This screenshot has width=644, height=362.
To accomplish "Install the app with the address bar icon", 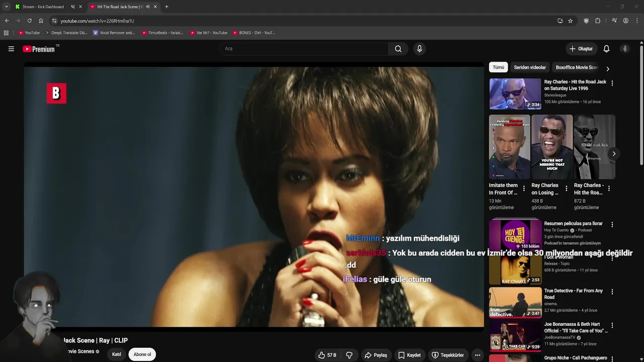I will [560, 21].
